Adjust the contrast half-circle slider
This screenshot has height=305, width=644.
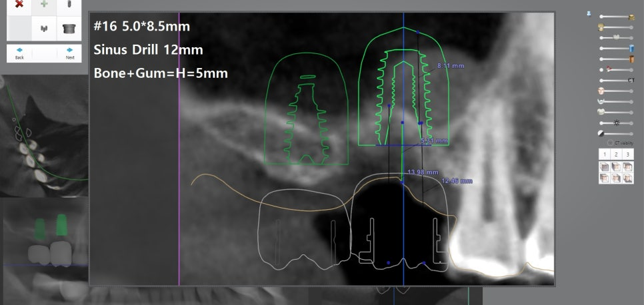tap(617, 134)
